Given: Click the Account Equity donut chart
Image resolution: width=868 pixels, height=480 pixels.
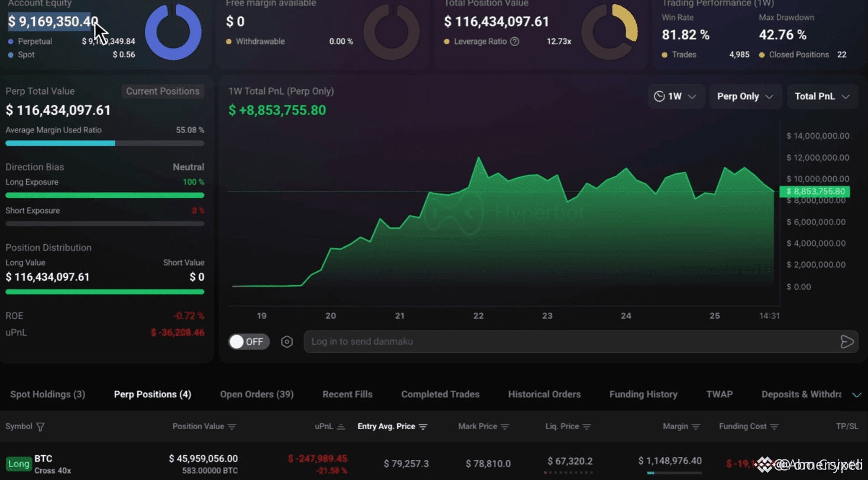Looking at the screenshot, I should pyautogui.click(x=173, y=32).
